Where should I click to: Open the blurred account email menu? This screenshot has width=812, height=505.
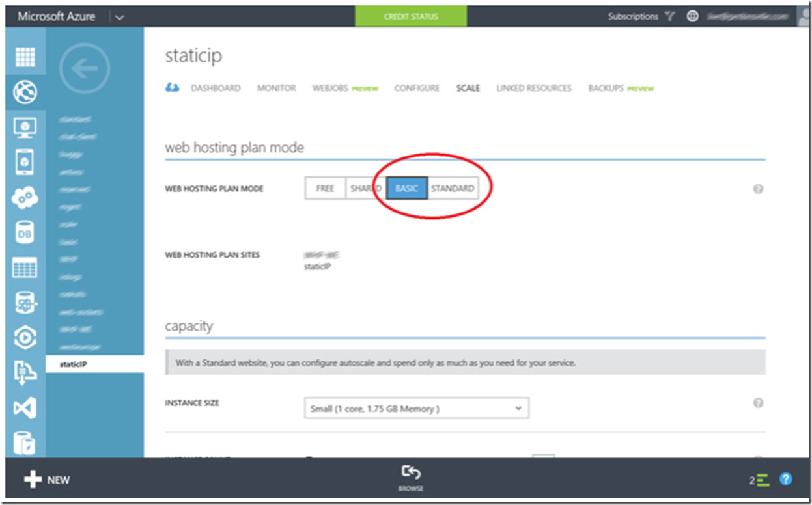[x=748, y=16]
